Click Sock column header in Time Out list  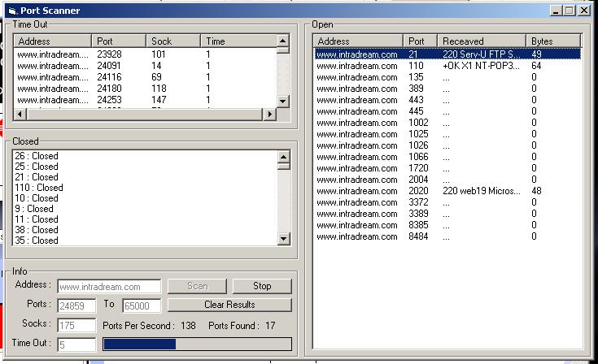173,41
